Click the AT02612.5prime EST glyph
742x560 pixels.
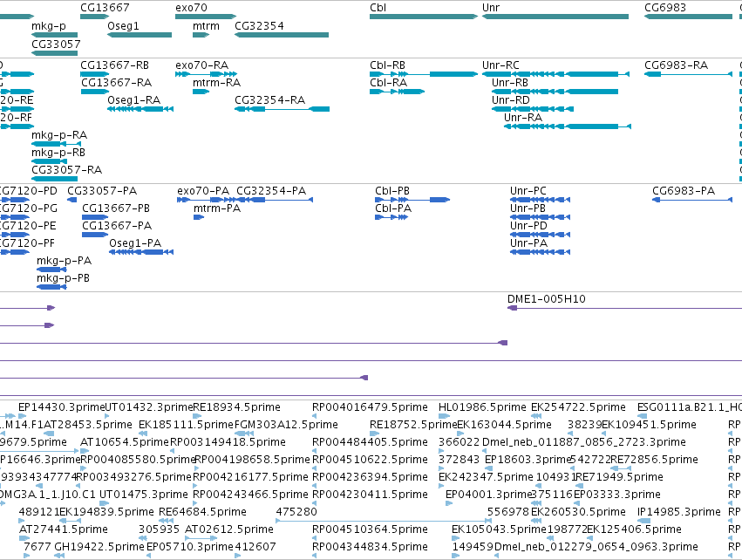(x=201, y=538)
